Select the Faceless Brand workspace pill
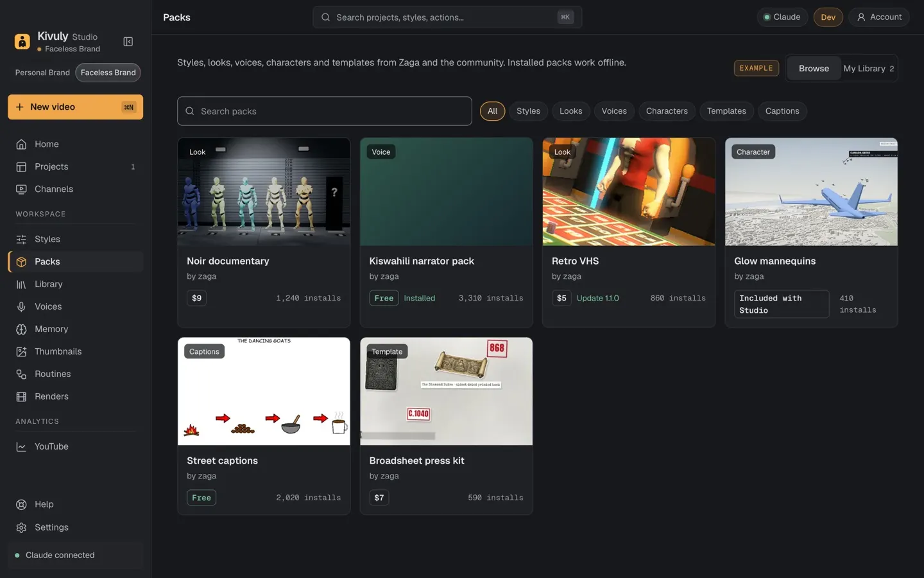This screenshot has height=578, width=924. (x=108, y=73)
